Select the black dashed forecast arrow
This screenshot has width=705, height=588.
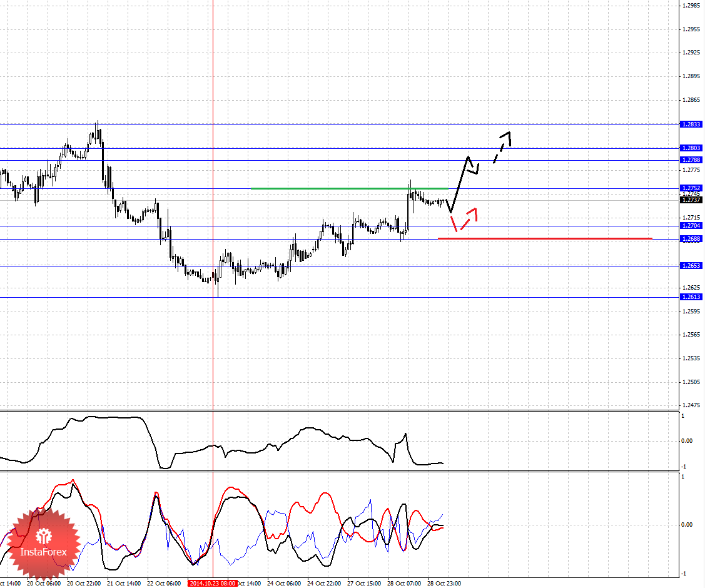[x=502, y=147]
